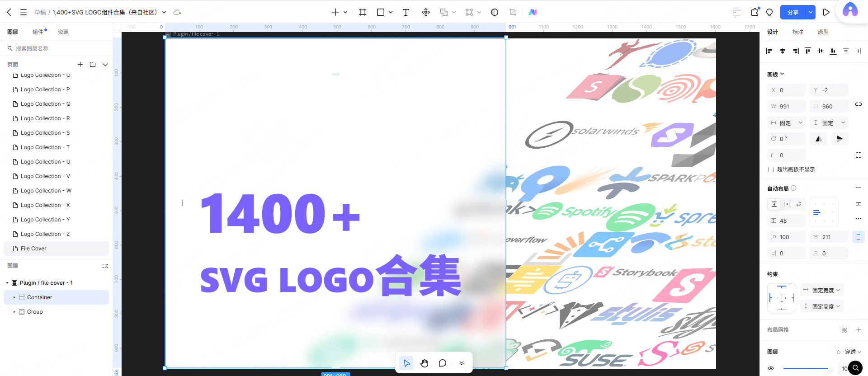Screen dimensions: 868x376
Task: Remove auto layout with minus icon
Action: point(859,188)
